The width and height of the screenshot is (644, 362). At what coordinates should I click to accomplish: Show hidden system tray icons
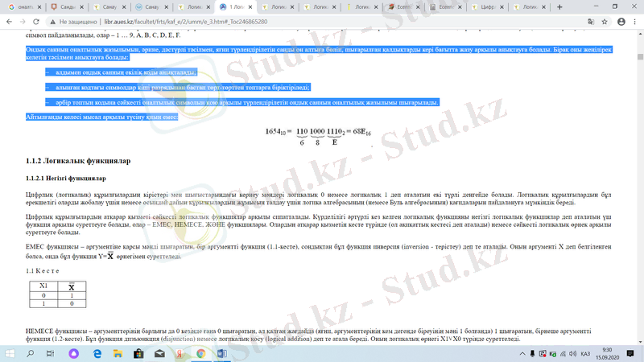tap(522, 353)
